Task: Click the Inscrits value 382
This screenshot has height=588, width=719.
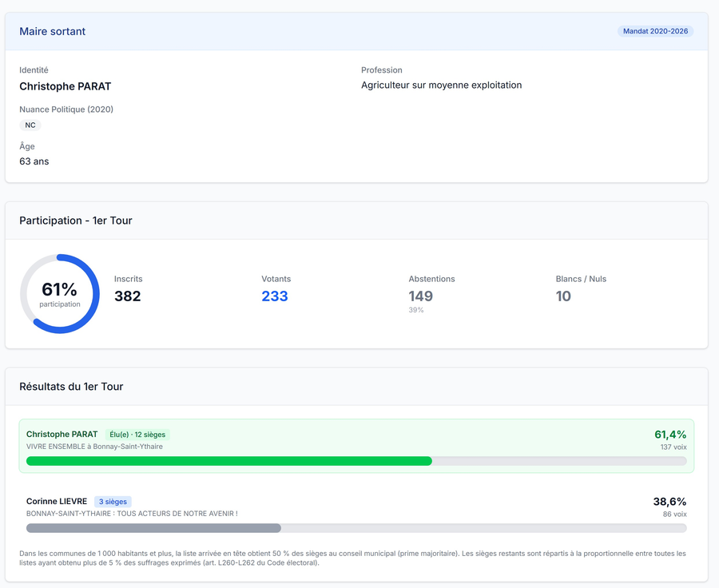Action: tap(128, 296)
